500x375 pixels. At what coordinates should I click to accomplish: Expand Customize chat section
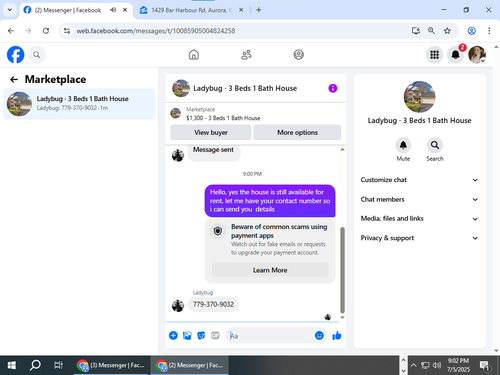click(x=419, y=180)
